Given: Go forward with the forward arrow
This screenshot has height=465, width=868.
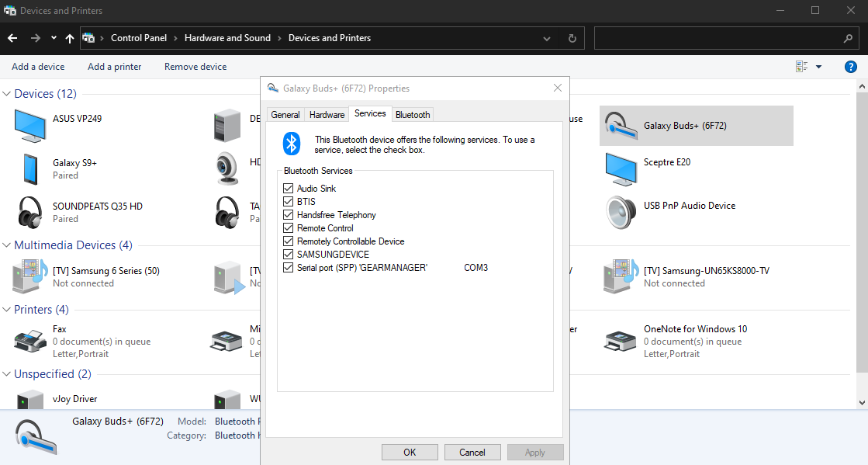Looking at the screenshot, I should tap(35, 38).
